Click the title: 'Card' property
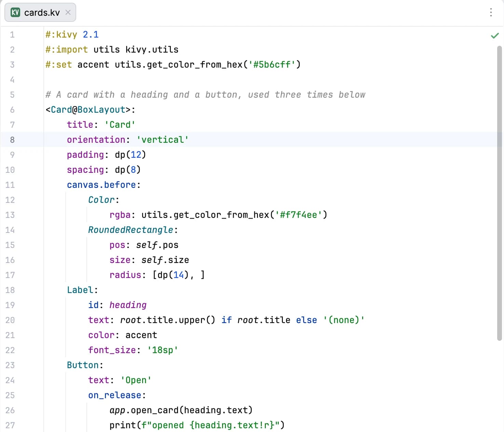Viewport: 504px width, 432px height. [x=101, y=125]
